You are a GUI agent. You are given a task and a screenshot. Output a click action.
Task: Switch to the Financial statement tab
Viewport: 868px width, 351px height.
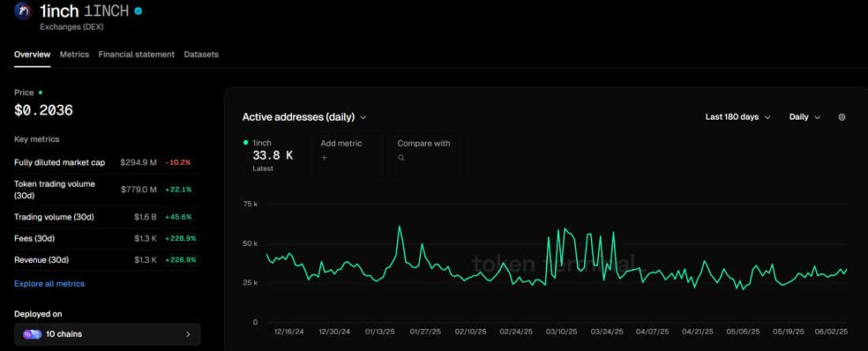click(x=136, y=55)
